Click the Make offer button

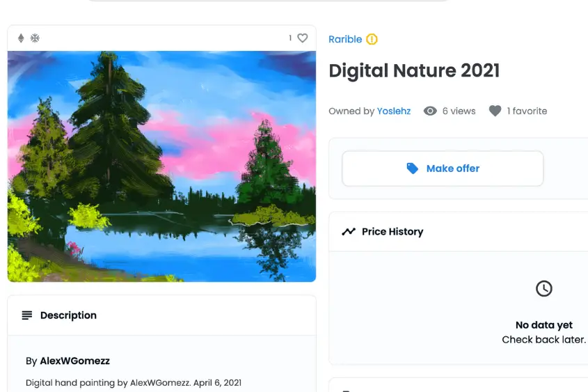(443, 168)
